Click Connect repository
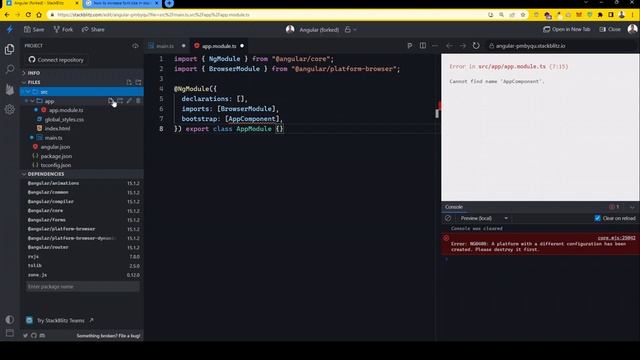640x360 pixels. click(x=56, y=60)
